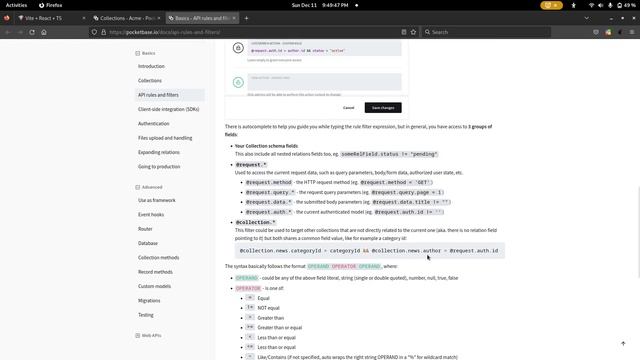This screenshot has height=360, width=640.
Task: Click the page vertical scrollbar
Action: (x=638, y=232)
